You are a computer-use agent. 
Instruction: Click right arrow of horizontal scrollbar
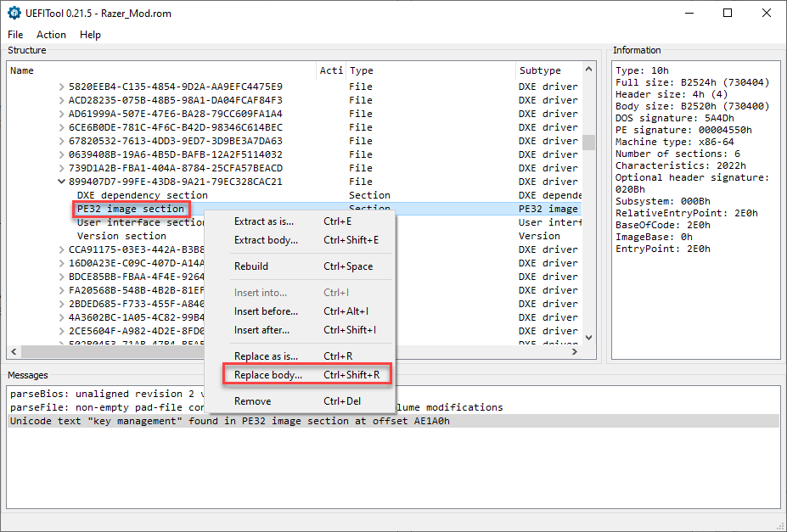[575, 351]
